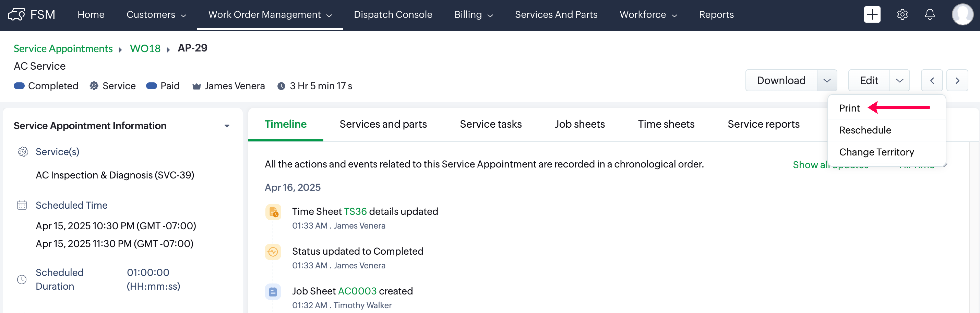Image resolution: width=980 pixels, height=313 pixels.
Task: Open the Customers menu
Action: 156,14
